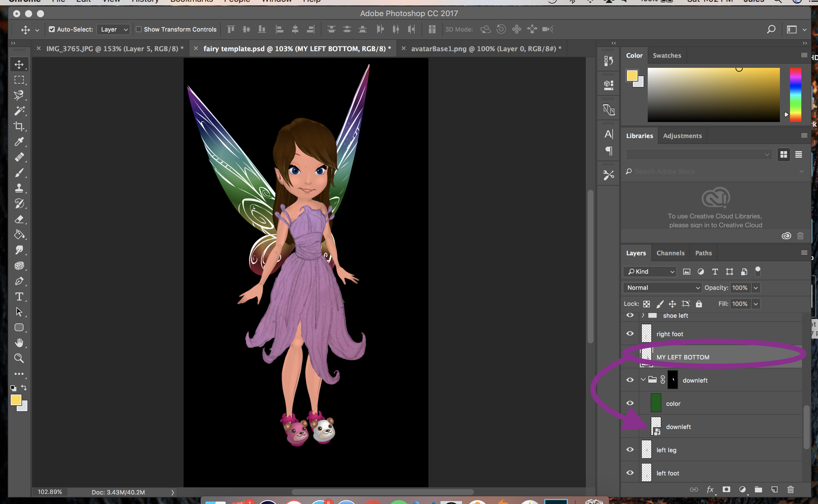Screen dimensions: 818x504
Task: Click the foreground color swatch in Color panel
Action: coord(632,76)
